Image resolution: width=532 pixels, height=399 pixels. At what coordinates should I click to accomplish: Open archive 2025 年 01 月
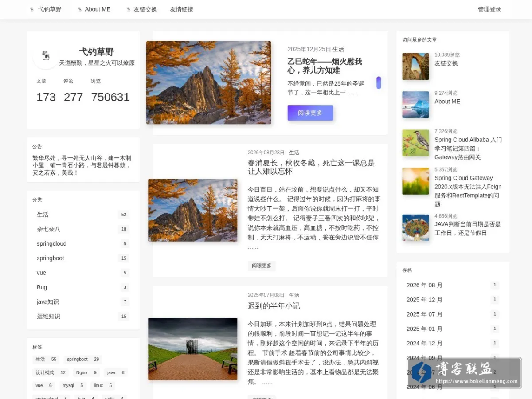coord(453,329)
